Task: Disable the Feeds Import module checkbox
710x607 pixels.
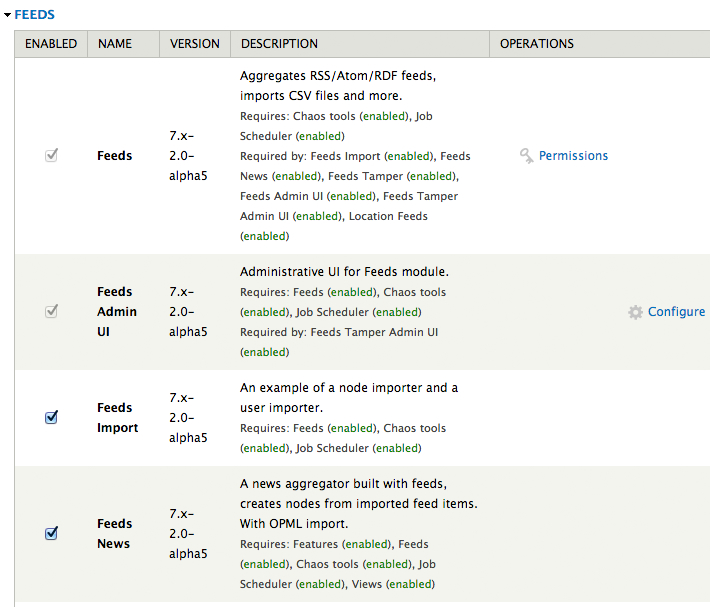Action: (51, 418)
